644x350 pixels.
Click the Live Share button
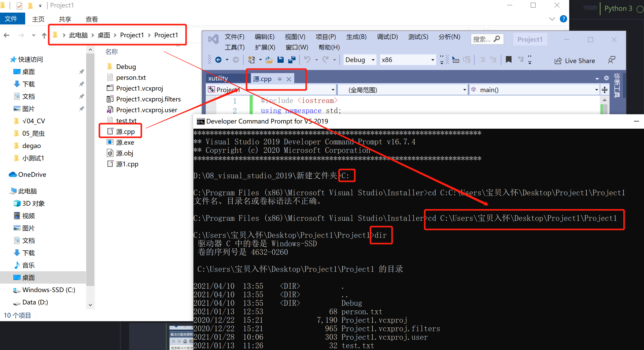point(575,61)
